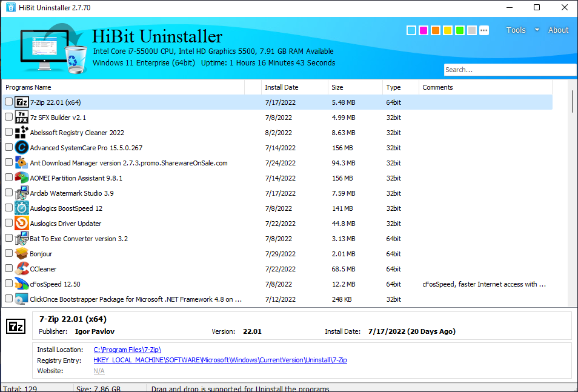Open the C:\Program Files\7-Zip\ install location link
This screenshot has width=578, height=392.
tap(127, 350)
